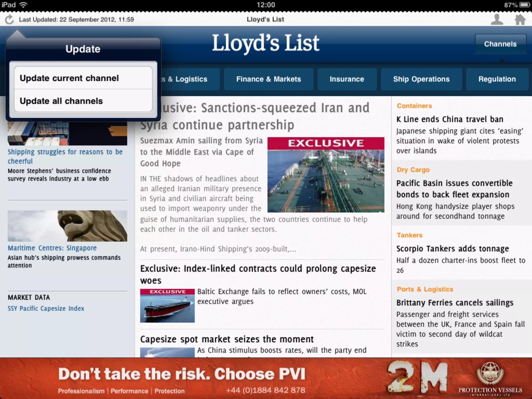532x399 pixels.
Task: Open Scorpio Tankers adds tonnage story
Action: [x=452, y=249]
